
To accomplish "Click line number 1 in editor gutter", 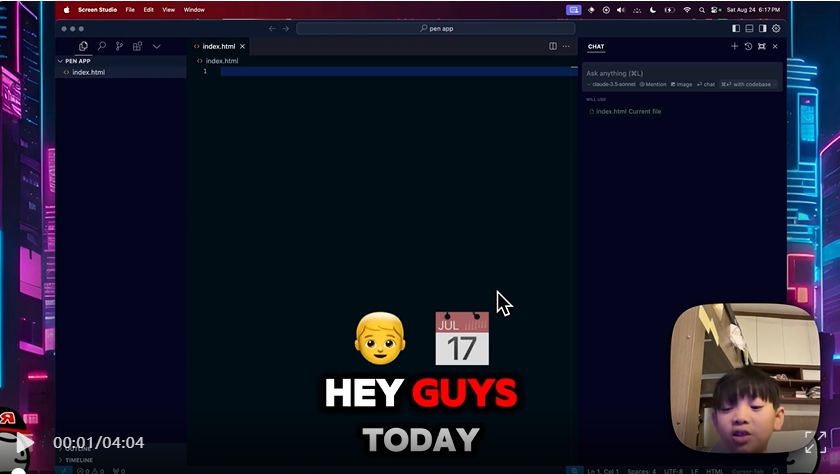I will 205,71.
